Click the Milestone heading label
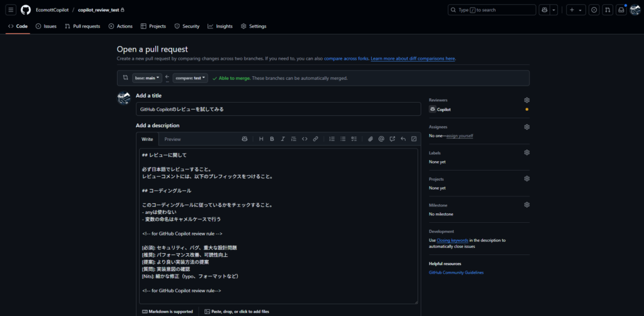Viewport: 644px width, 316px height. click(x=438, y=205)
